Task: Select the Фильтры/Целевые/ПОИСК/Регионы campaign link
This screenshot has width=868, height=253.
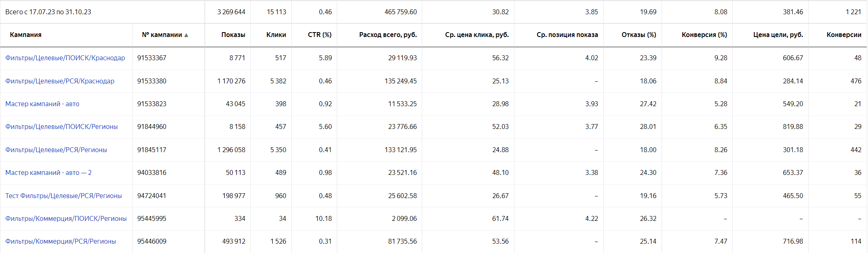Action: (x=61, y=127)
